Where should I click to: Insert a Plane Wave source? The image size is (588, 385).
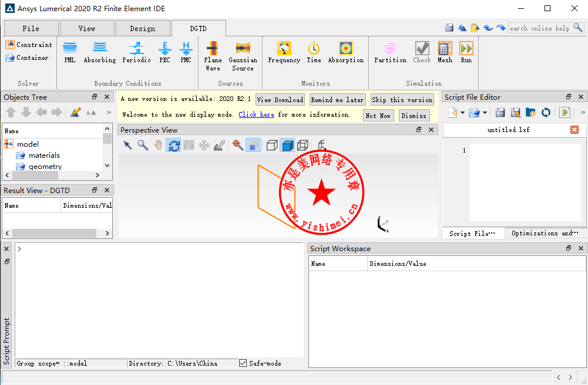click(x=213, y=56)
